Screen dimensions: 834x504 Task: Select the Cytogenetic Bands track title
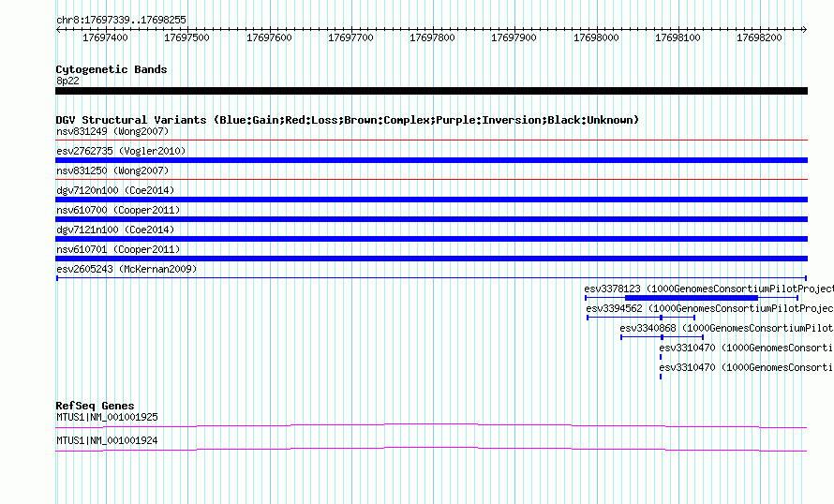(x=112, y=69)
